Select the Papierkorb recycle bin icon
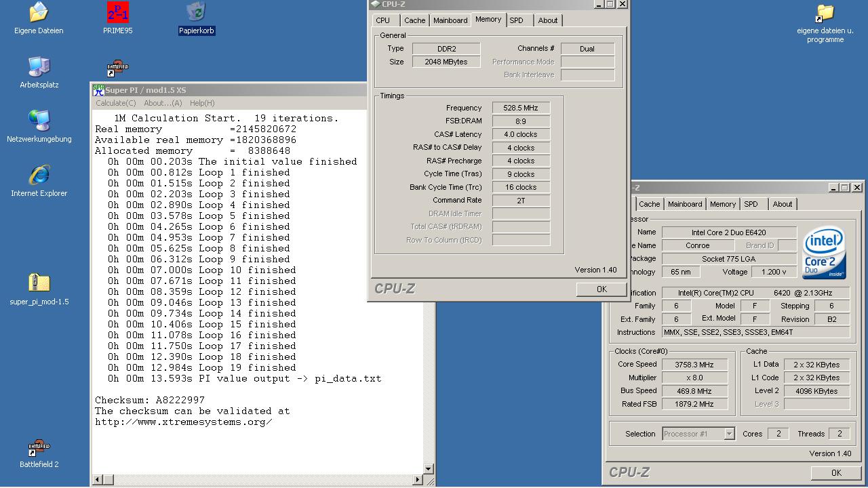This screenshot has height=488, width=868. [196, 18]
